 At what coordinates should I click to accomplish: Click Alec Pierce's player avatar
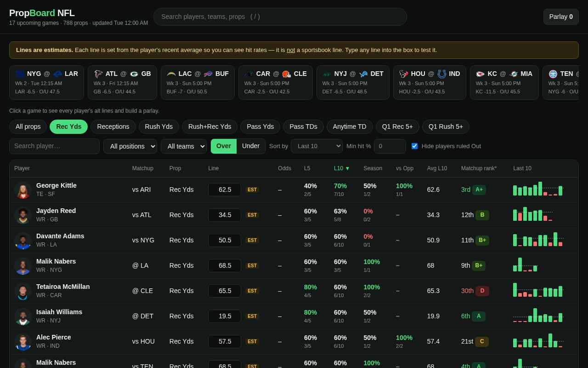pos(23,342)
